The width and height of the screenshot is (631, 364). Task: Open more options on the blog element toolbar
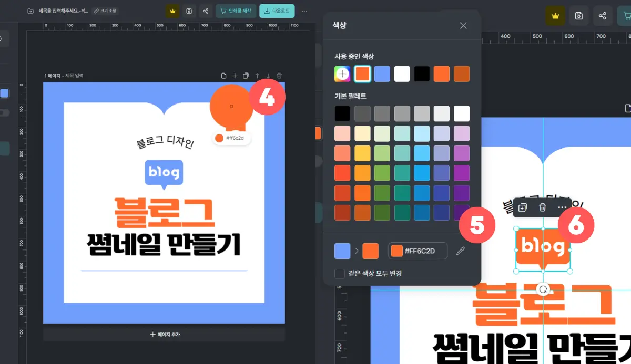[562, 207]
